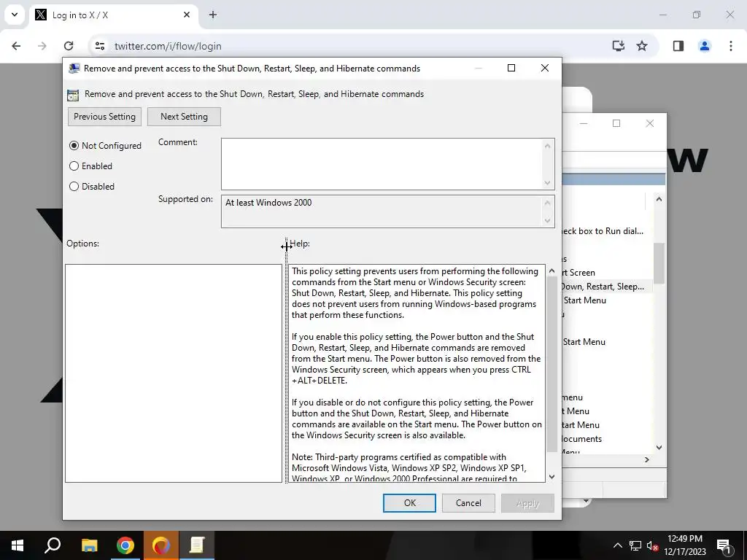This screenshot has height=560, width=747.
Task: Click Cancel in the policy dialog
Action: coord(468,503)
